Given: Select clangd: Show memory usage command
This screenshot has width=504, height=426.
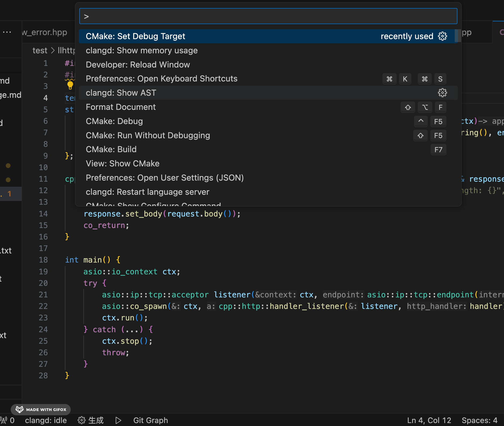Looking at the screenshot, I should point(268,50).
